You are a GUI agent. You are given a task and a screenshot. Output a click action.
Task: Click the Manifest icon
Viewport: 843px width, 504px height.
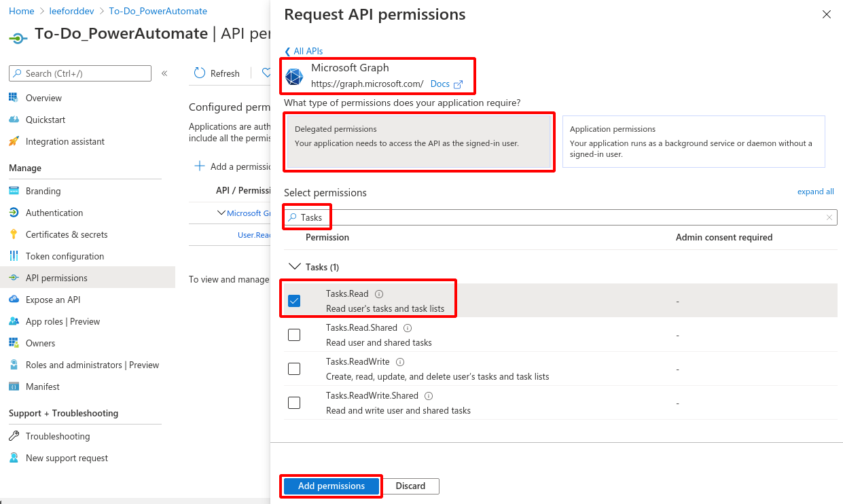(x=14, y=386)
